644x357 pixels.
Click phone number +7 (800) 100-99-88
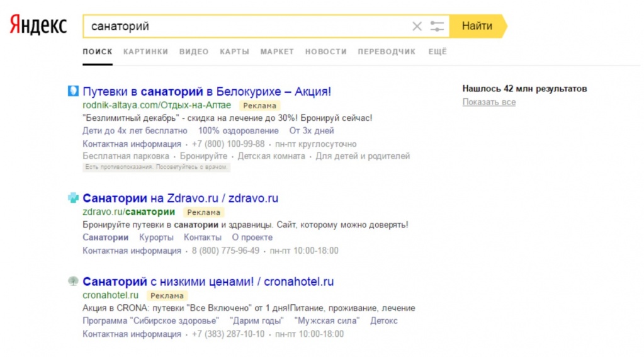pyautogui.click(x=228, y=144)
